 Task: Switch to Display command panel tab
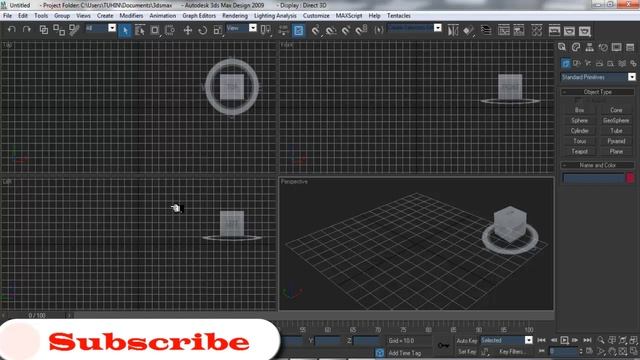[616, 47]
